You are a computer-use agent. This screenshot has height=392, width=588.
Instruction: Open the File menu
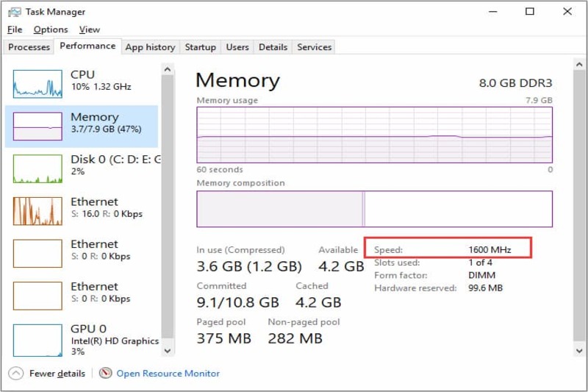pyautogui.click(x=15, y=29)
